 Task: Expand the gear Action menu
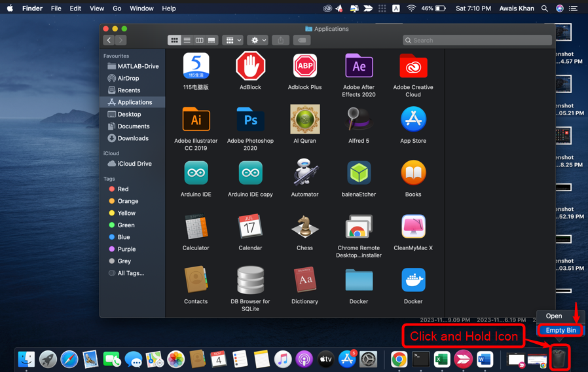258,41
